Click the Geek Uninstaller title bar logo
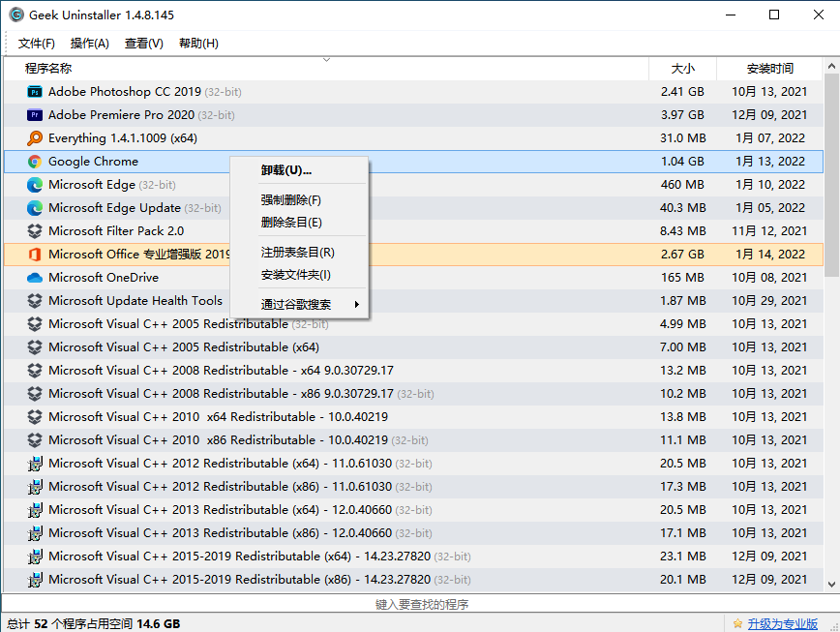The image size is (840, 632). tap(16, 15)
